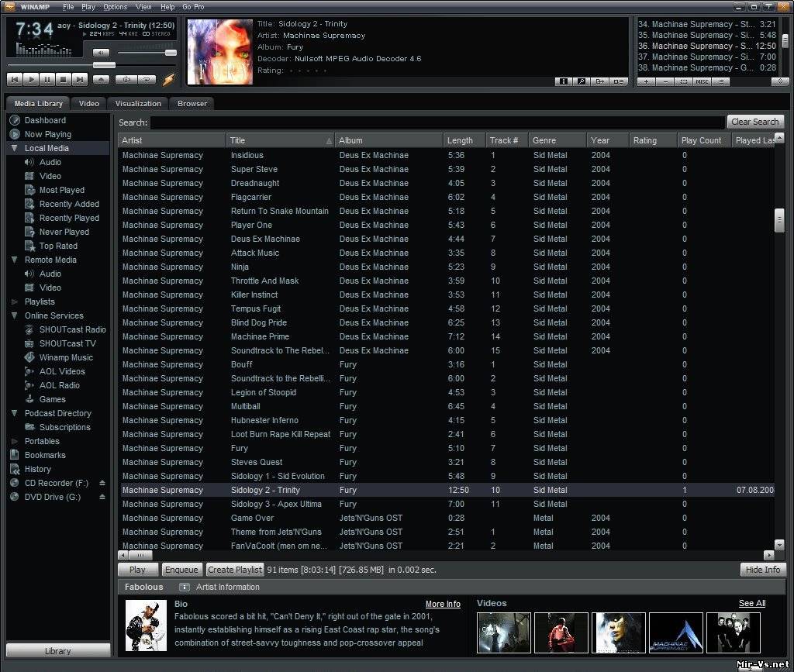
Task: Select the Machinae Supremacy logo video thumbnail
Action: (675, 632)
